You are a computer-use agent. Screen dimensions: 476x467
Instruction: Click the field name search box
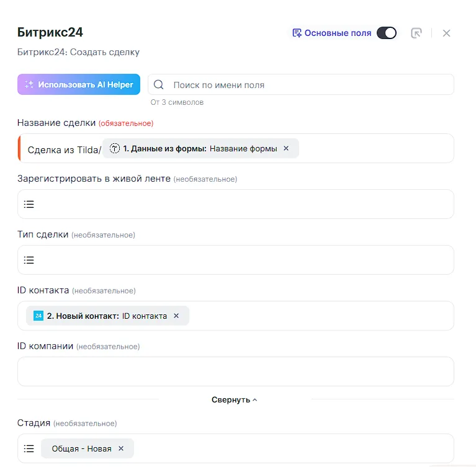(x=307, y=85)
